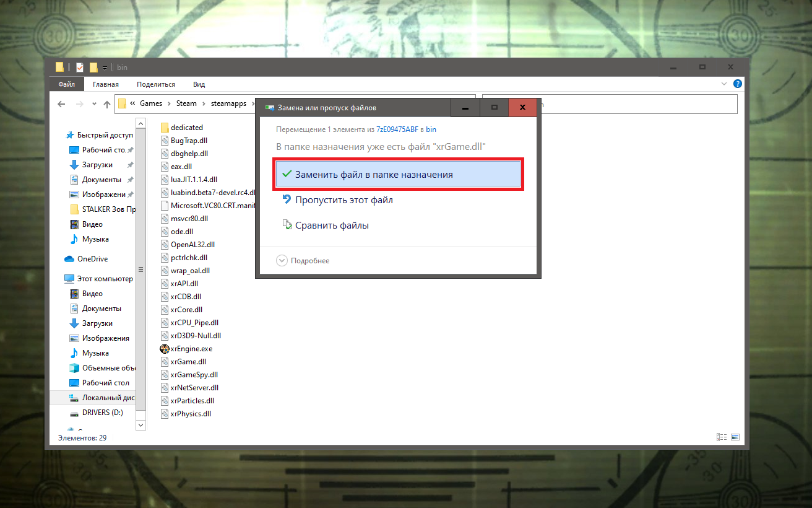Go up one folder level arrow
The image size is (812, 508).
click(x=106, y=104)
